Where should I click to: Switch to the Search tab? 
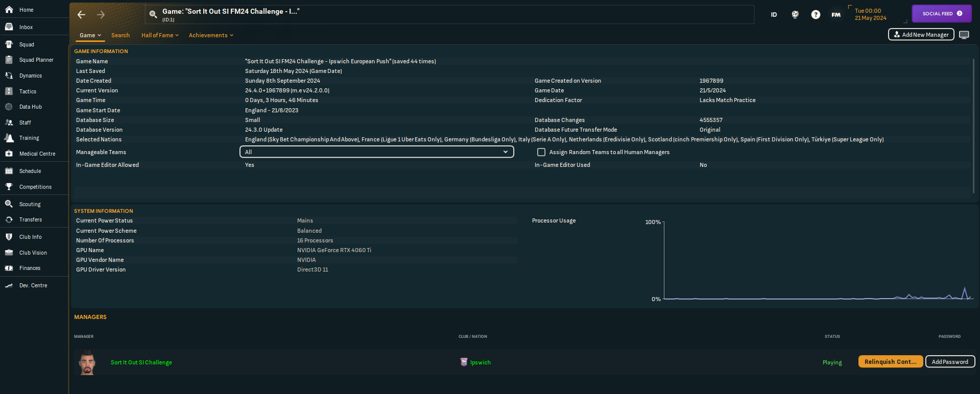121,35
